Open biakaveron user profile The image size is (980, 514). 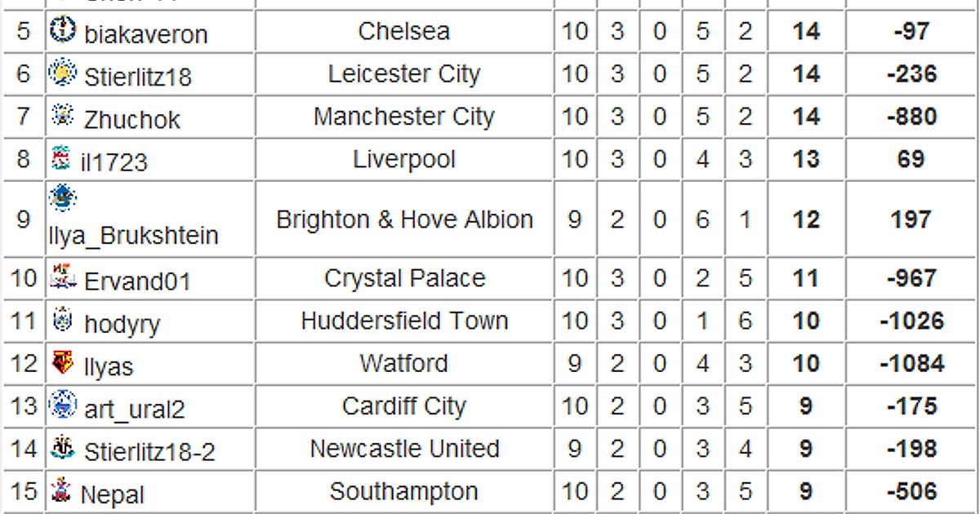click(x=146, y=35)
